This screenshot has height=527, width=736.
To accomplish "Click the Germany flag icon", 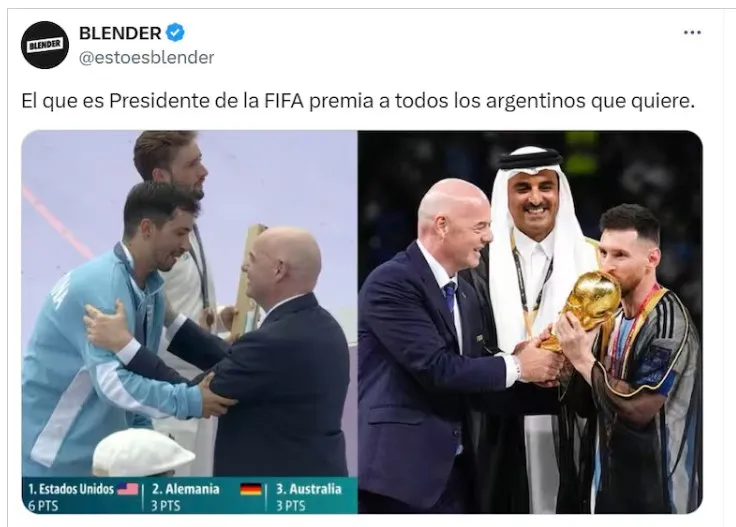I will 251,489.
